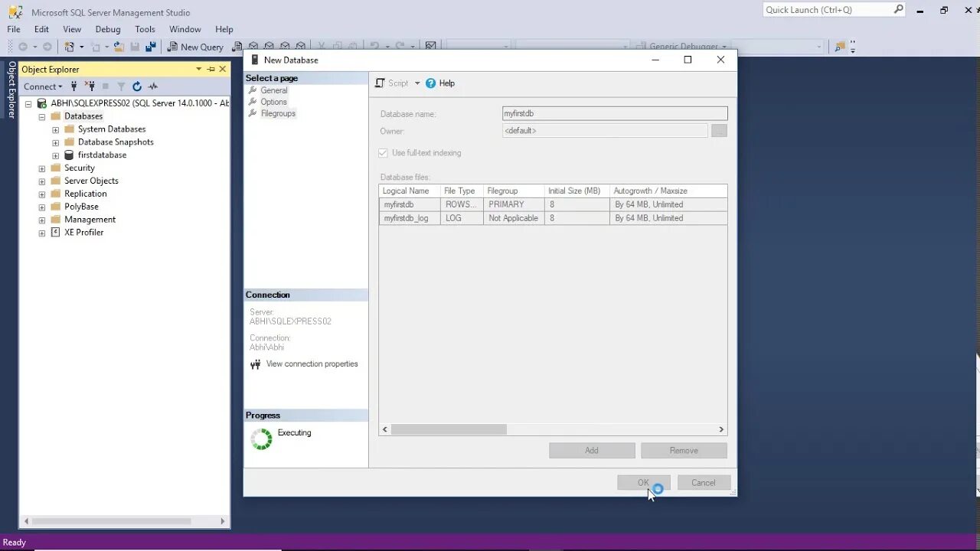The image size is (980, 551).
Task: Click the ABHI\SQLEXPRESS02 server icon
Action: (42, 103)
